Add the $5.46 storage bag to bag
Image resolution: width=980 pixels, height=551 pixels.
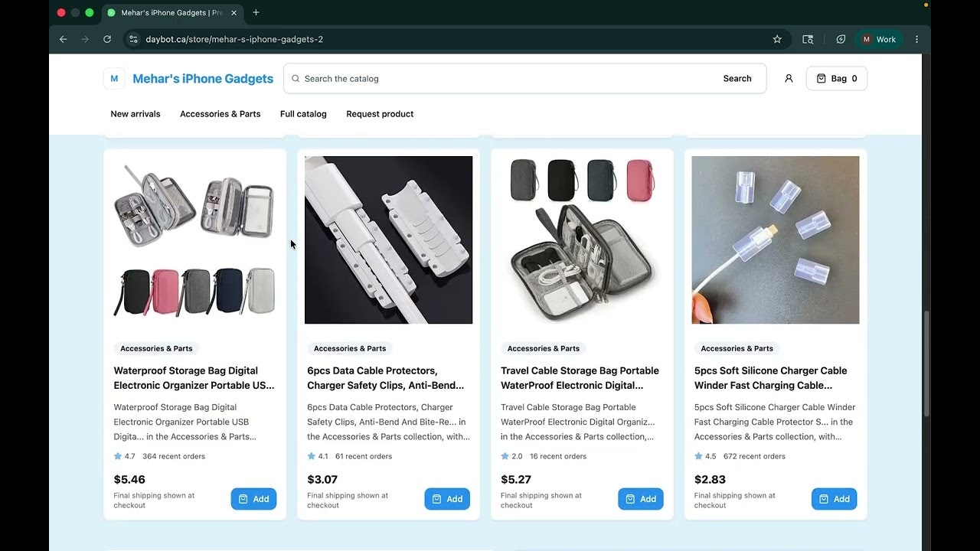point(253,499)
